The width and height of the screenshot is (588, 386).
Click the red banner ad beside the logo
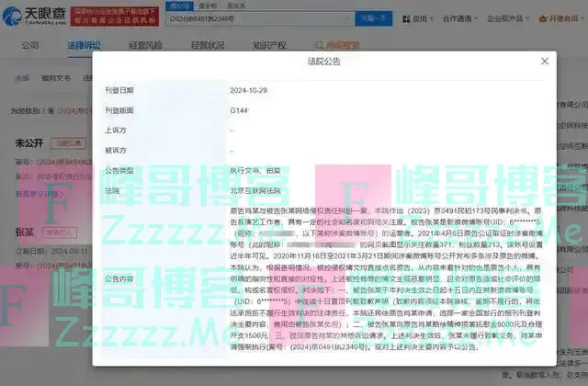coord(115,17)
